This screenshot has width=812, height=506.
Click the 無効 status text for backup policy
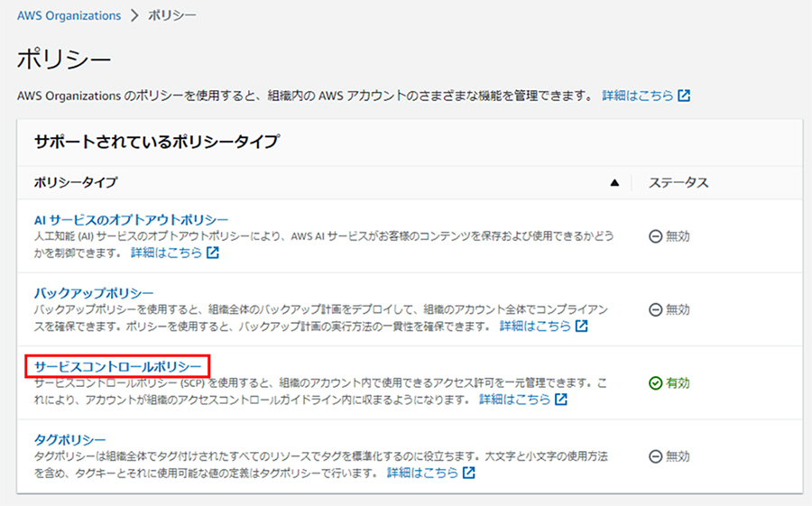pos(678,309)
